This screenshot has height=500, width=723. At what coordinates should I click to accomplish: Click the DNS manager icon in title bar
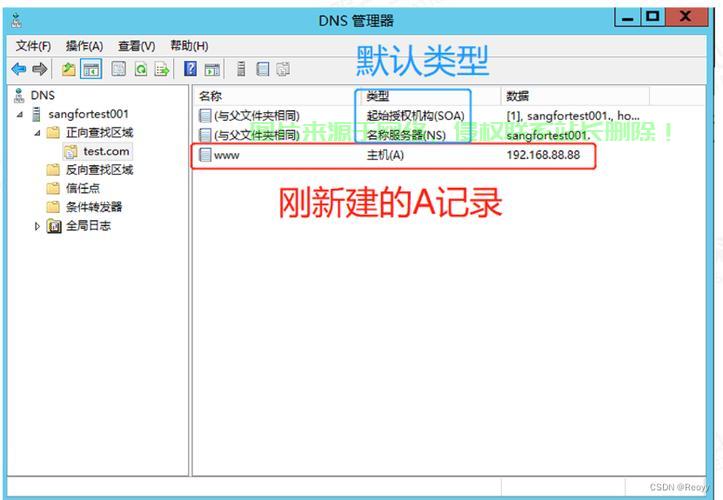coord(17,21)
